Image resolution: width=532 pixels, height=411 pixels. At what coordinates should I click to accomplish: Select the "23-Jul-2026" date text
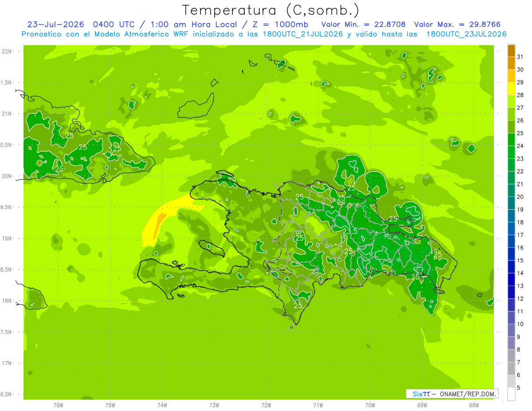coord(56,25)
